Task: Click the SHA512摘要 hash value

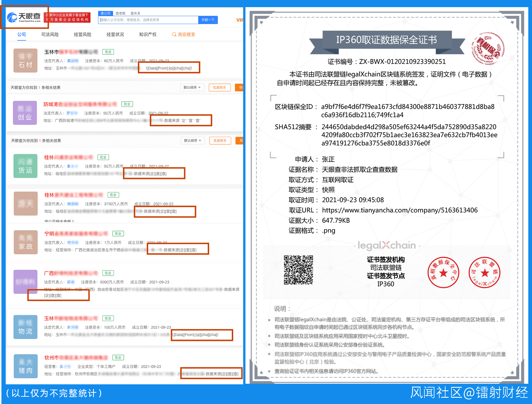Action: click(x=410, y=135)
